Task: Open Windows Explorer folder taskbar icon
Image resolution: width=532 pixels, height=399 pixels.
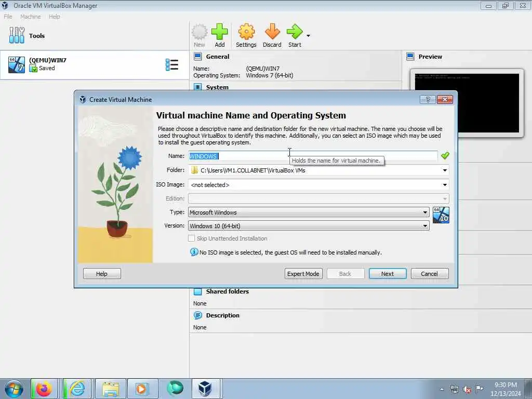Action: (x=111, y=389)
